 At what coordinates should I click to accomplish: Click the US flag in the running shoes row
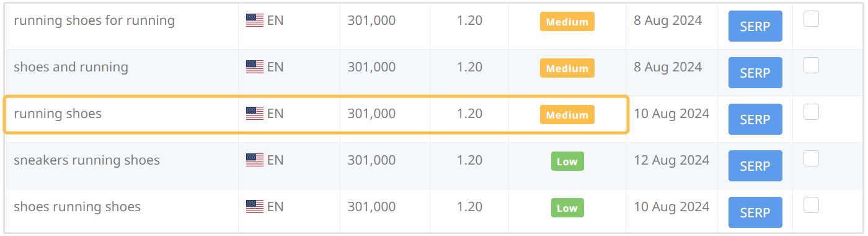[255, 114]
